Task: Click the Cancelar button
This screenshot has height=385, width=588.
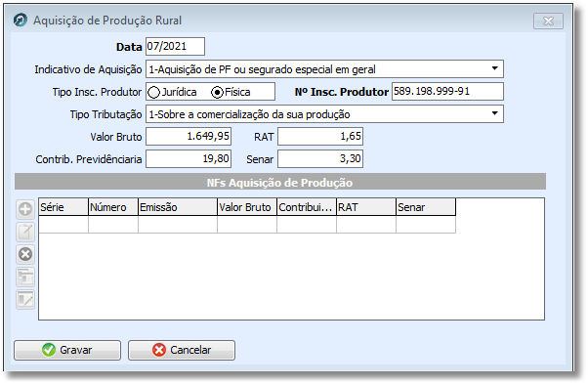Action: [182, 350]
